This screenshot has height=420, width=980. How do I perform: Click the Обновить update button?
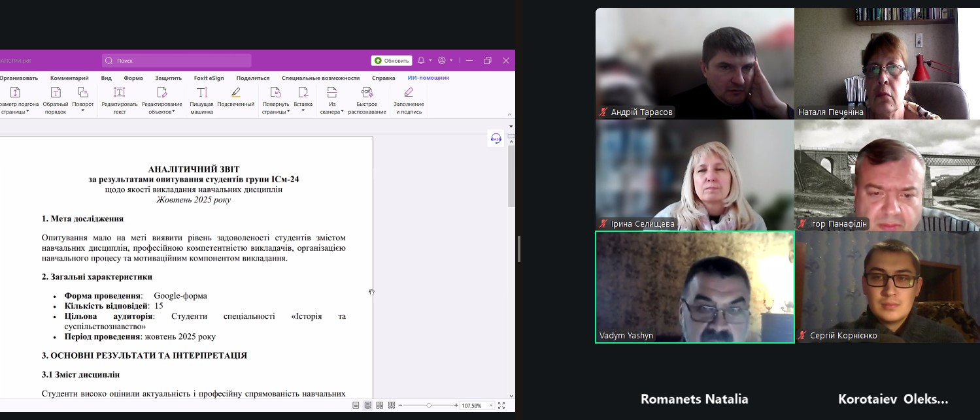pyautogui.click(x=392, y=61)
